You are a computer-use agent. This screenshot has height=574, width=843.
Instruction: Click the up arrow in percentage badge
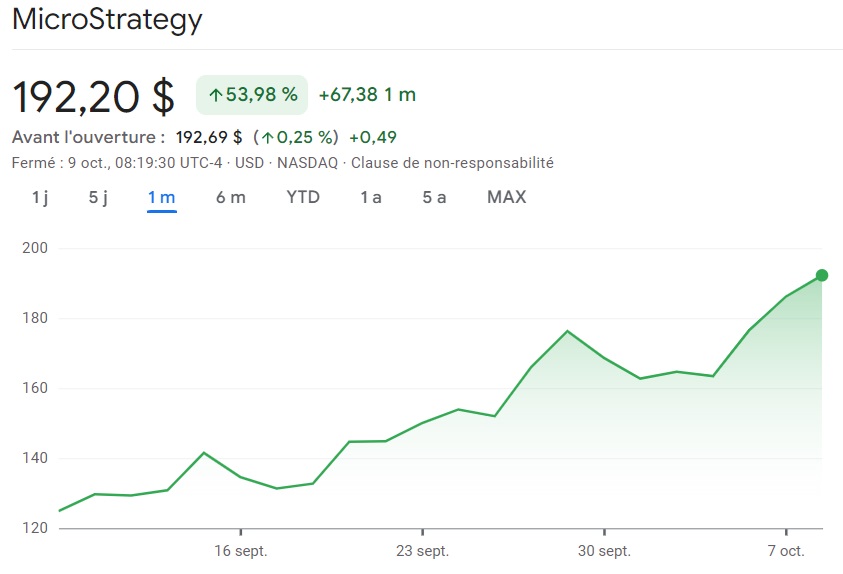[216, 96]
